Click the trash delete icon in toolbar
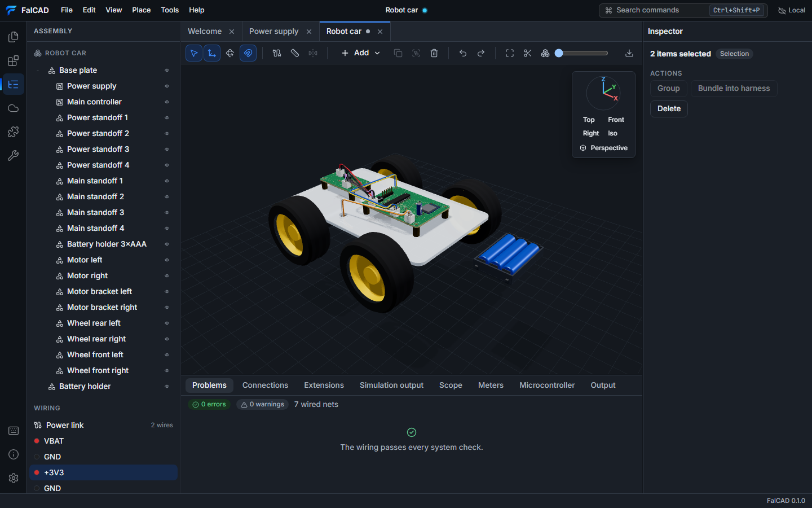Image resolution: width=812 pixels, height=508 pixels. [x=434, y=53]
